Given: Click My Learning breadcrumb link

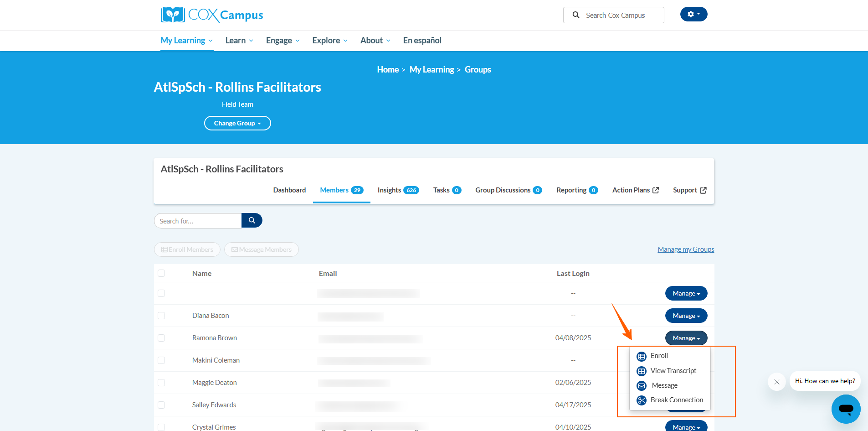Looking at the screenshot, I should click(x=431, y=70).
